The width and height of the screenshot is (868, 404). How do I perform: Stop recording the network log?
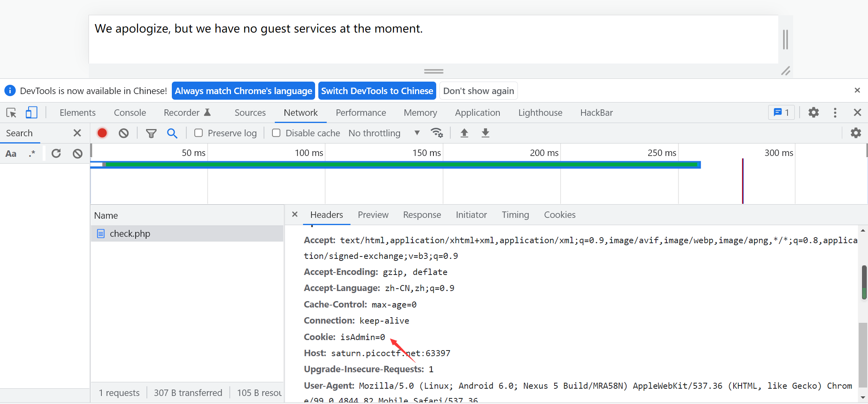pos(102,133)
